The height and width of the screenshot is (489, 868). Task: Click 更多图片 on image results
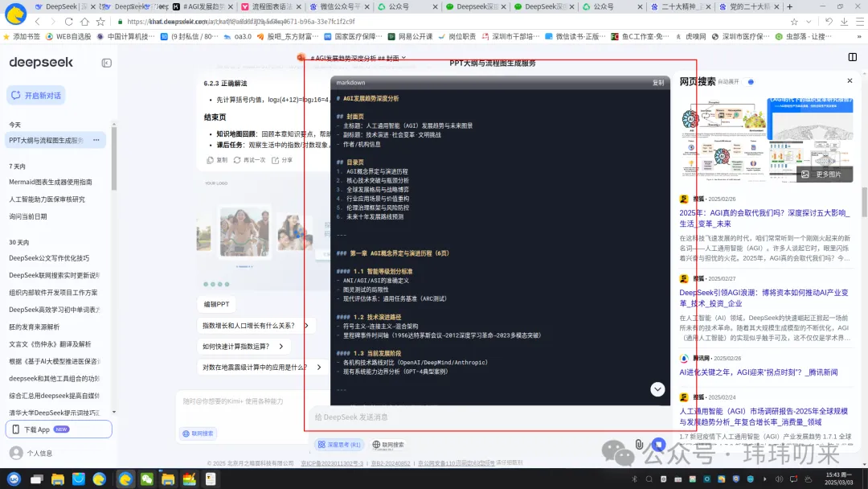click(824, 174)
